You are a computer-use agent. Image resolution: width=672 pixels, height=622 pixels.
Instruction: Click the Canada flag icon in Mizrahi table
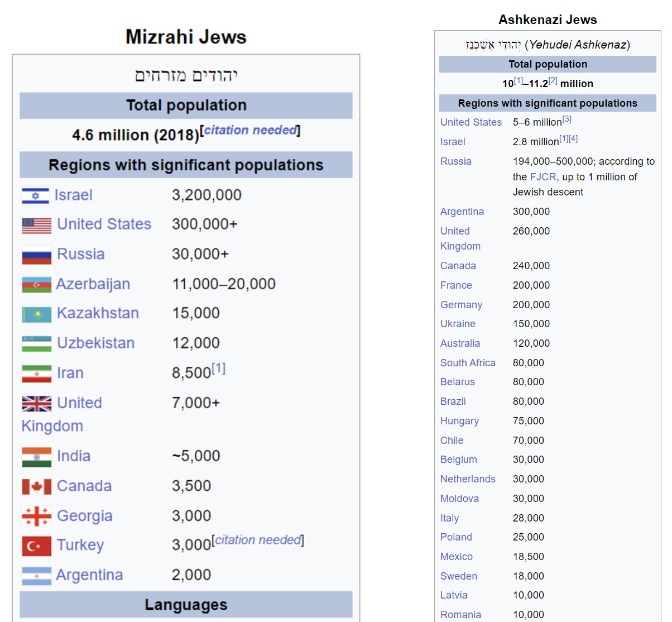(x=37, y=487)
